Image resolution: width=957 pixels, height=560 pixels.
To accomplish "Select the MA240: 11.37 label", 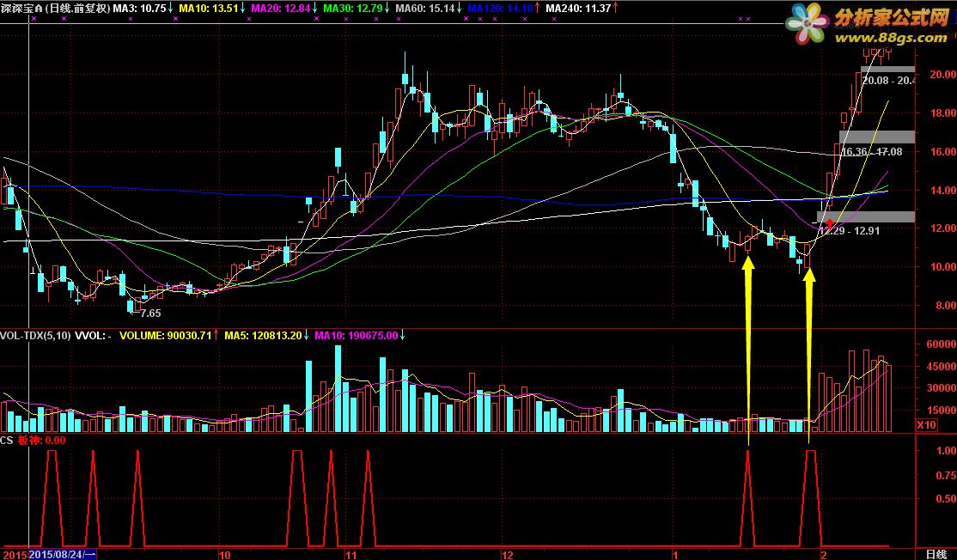I will tap(578, 9).
